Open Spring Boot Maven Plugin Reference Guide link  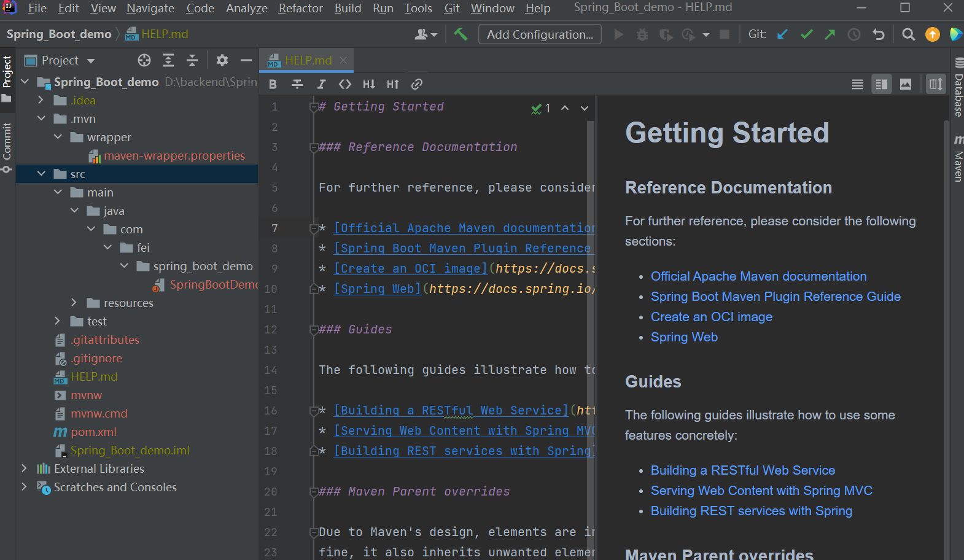pos(775,297)
